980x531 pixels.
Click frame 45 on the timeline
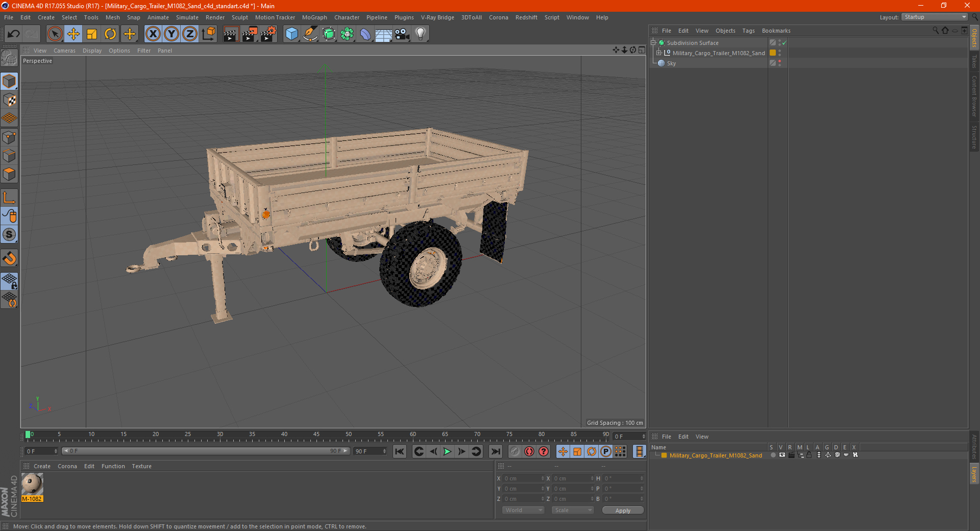(x=316, y=435)
